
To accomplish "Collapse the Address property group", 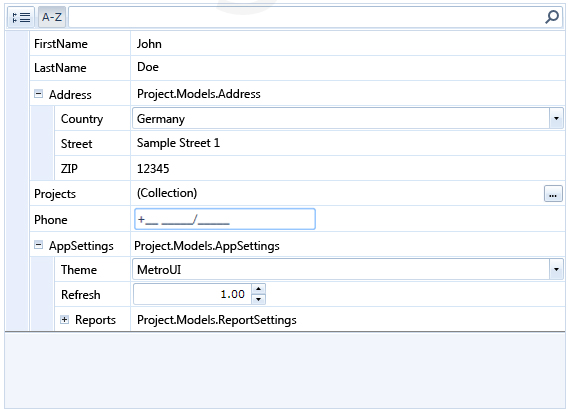I will 38,94.
